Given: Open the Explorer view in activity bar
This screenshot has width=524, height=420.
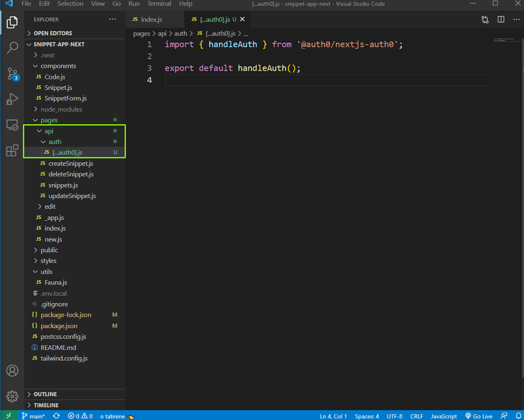Looking at the screenshot, I should 12,22.
